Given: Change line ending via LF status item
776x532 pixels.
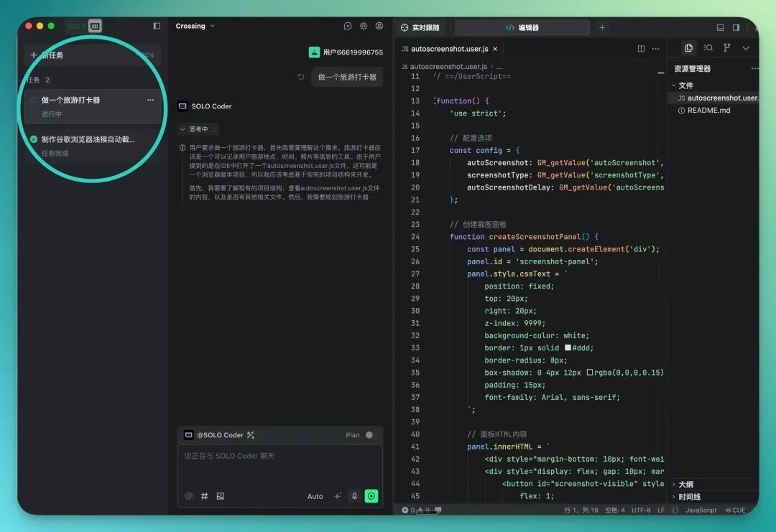Looking at the screenshot, I should pos(661,510).
